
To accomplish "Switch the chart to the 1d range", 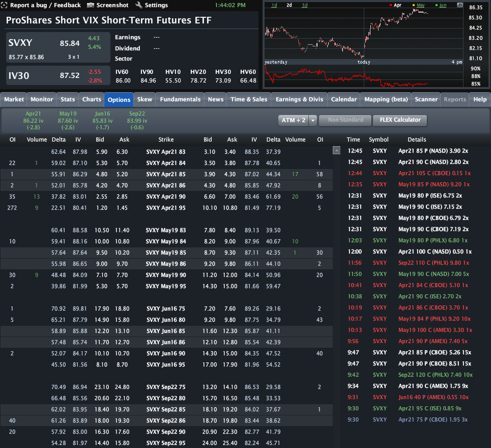I will [x=274, y=5].
